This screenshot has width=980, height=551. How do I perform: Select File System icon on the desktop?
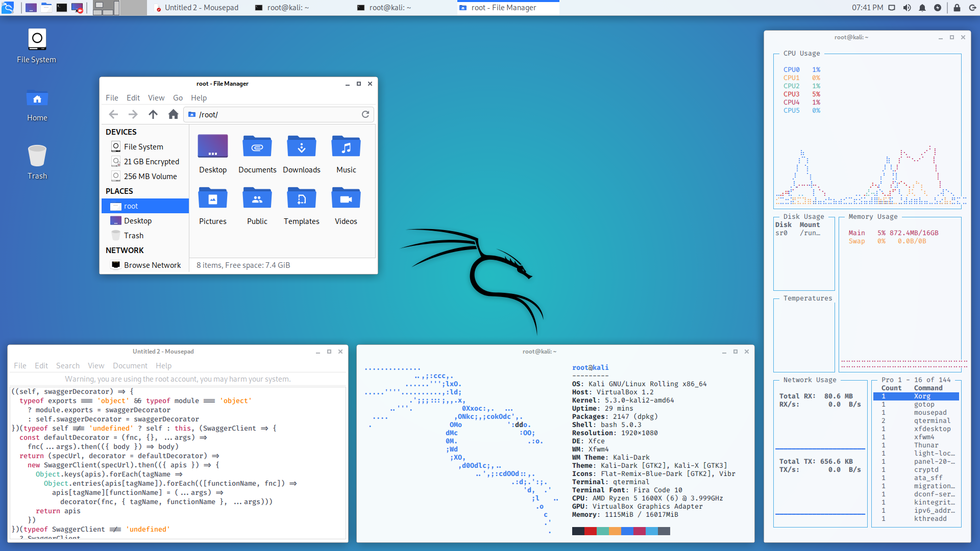click(x=37, y=46)
